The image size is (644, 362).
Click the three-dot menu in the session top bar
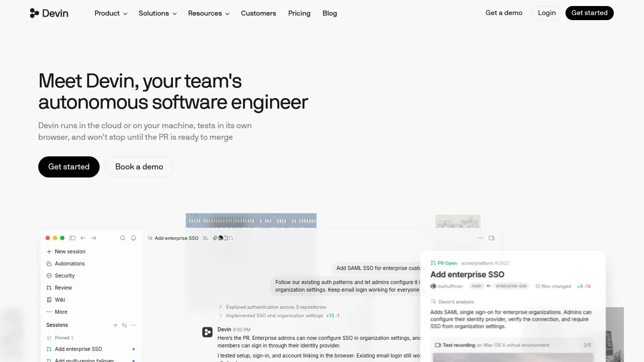point(481,238)
